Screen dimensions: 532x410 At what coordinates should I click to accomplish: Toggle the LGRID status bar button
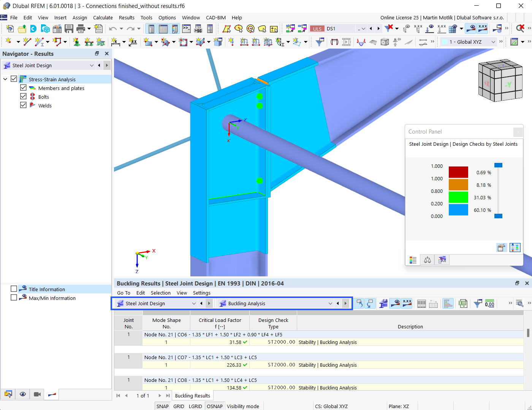tap(195, 406)
